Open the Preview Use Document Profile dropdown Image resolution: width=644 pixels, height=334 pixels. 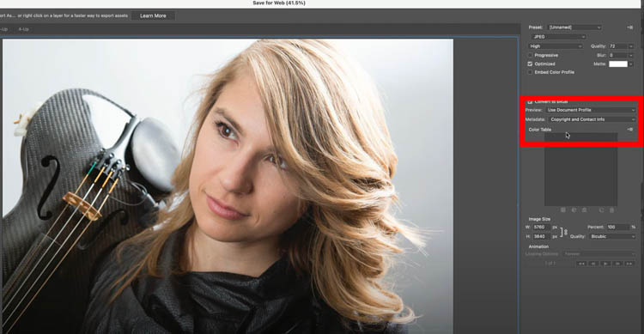pos(591,110)
